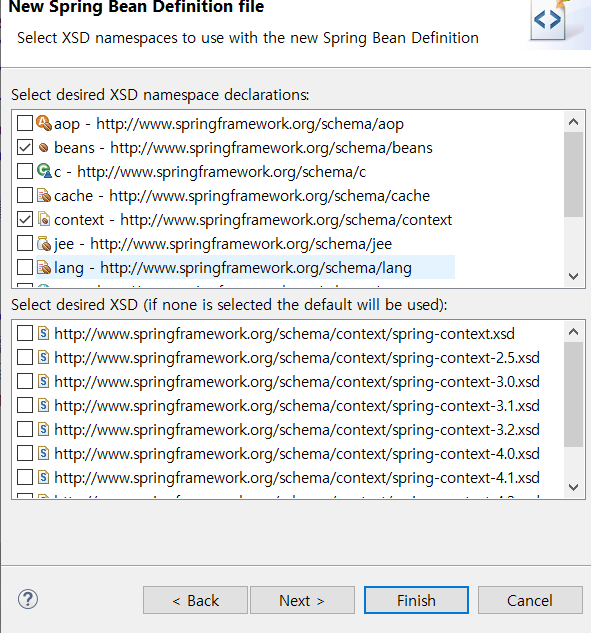The height and width of the screenshot is (633, 591).
Task: Check the spring-context-2.5.xsd checkbox
Action: click(x=25, y=357)
